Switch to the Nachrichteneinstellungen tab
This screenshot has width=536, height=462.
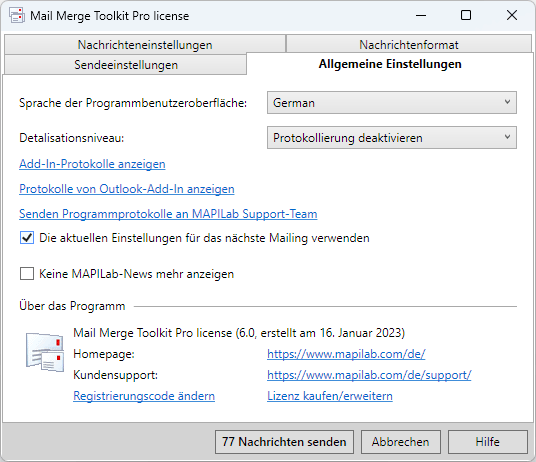pos(145,44)
